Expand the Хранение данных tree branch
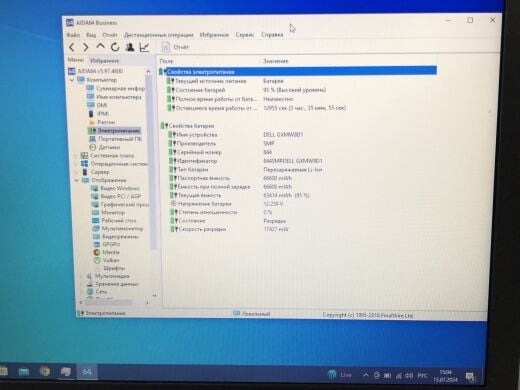 (82, 284)
